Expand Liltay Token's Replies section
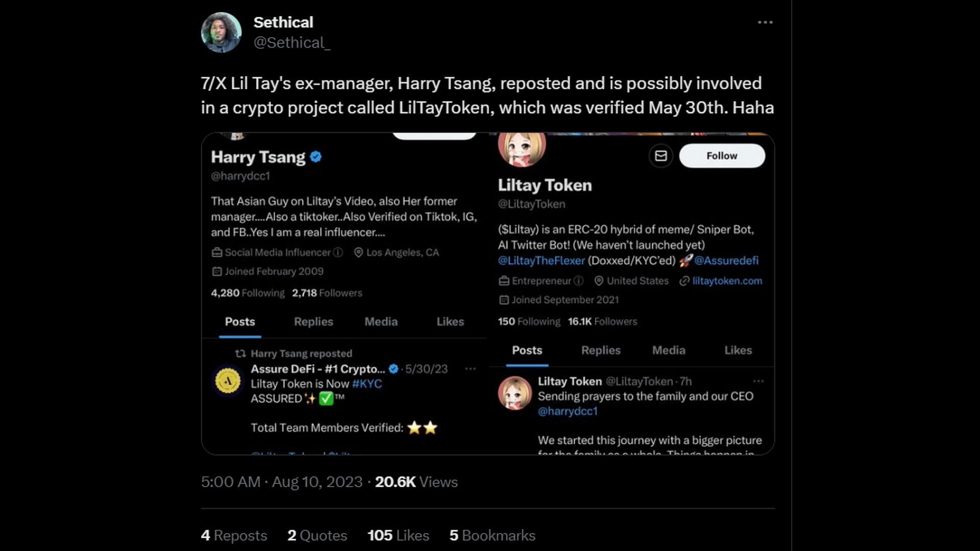This screenshot has height=551, width=980. [x=600, y=350]
